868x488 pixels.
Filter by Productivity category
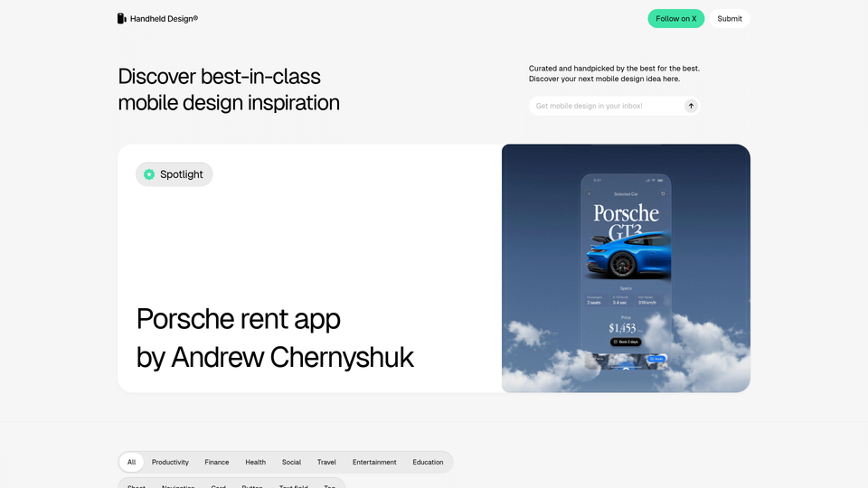(170, 462)
